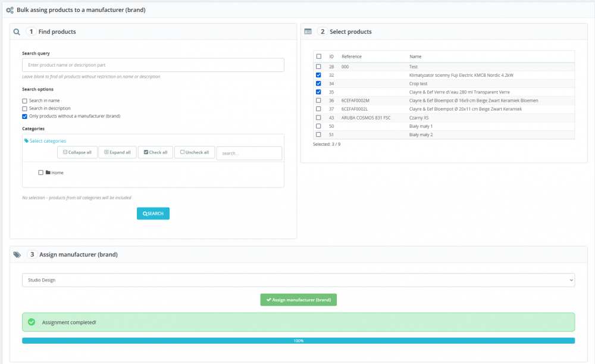Click the Expand all categories button
The width and height of the screenshot is (595, 364).
pos(118,152)
